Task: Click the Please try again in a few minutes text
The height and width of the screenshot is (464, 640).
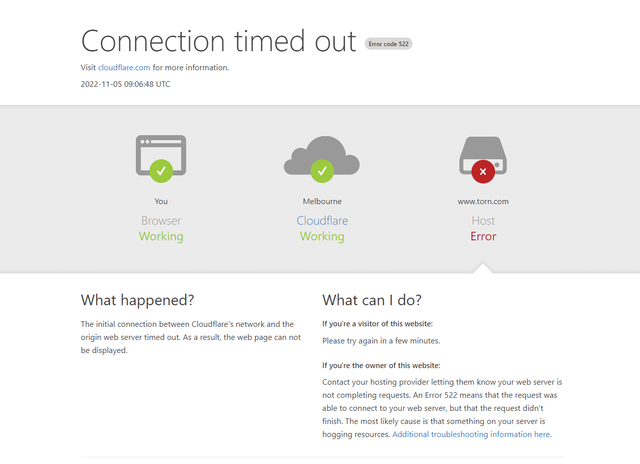Action: coord(381,341)
